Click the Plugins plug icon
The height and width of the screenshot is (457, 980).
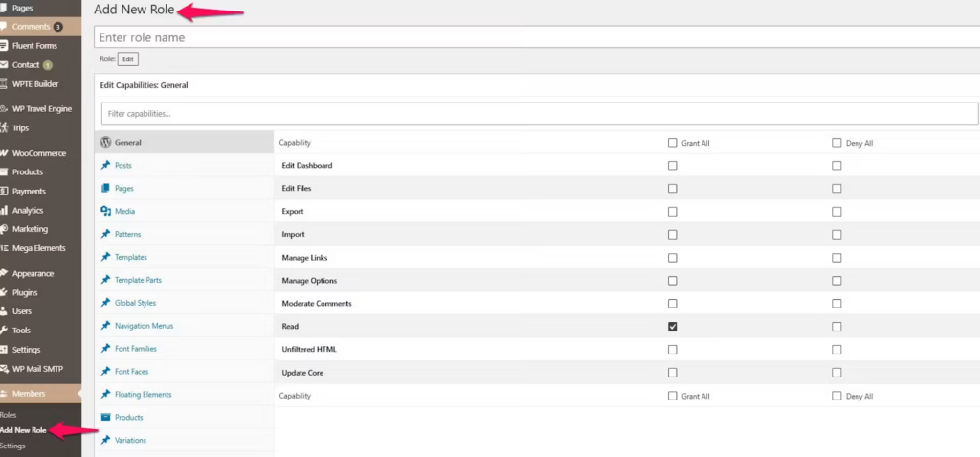(3, 292)
